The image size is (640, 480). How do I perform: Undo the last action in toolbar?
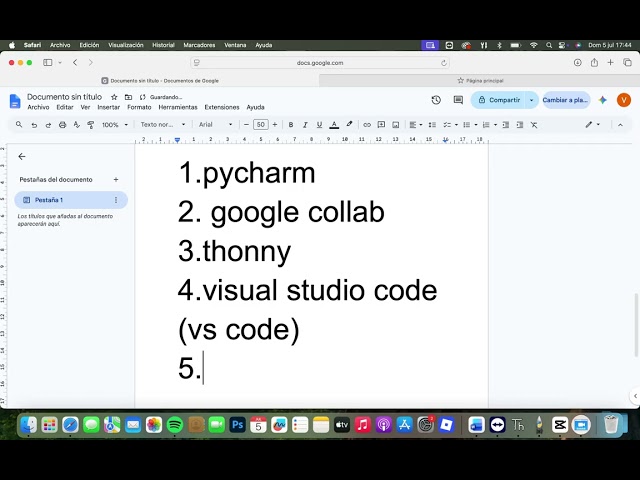coord(34,125)
